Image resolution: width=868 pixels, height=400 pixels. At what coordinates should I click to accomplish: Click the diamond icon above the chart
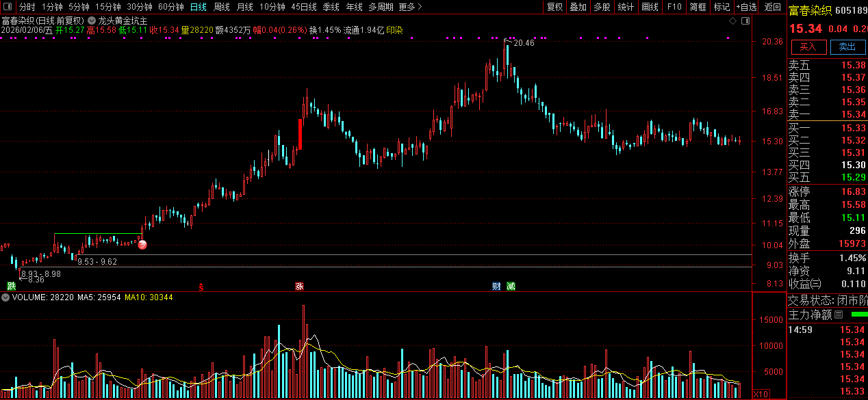(732, 21)
